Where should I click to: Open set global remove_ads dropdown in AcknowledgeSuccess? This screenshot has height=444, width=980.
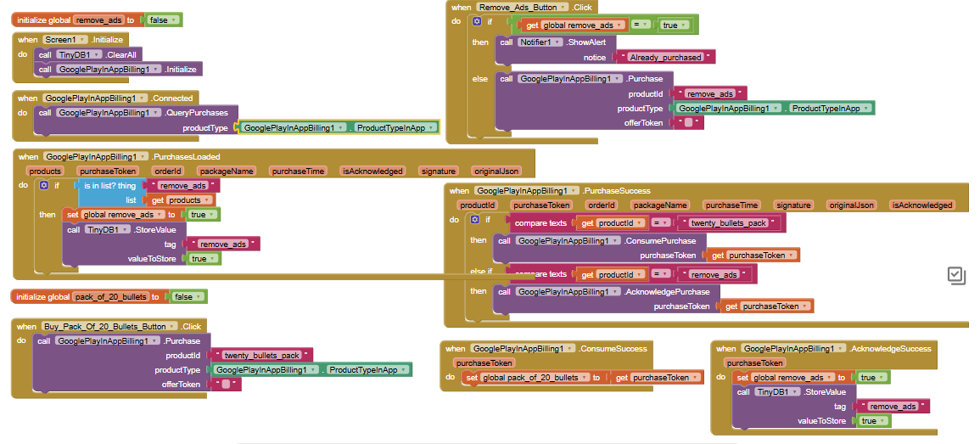(x=793, y=378)
